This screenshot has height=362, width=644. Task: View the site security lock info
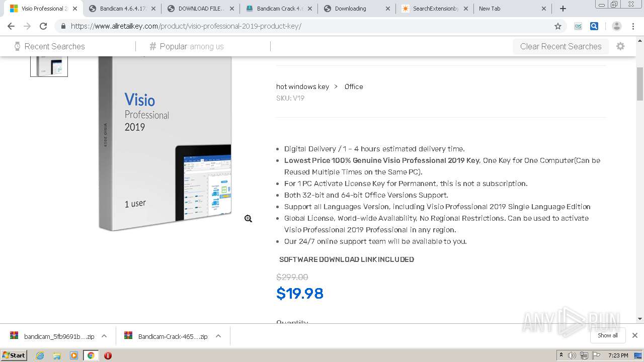point(63,26)
